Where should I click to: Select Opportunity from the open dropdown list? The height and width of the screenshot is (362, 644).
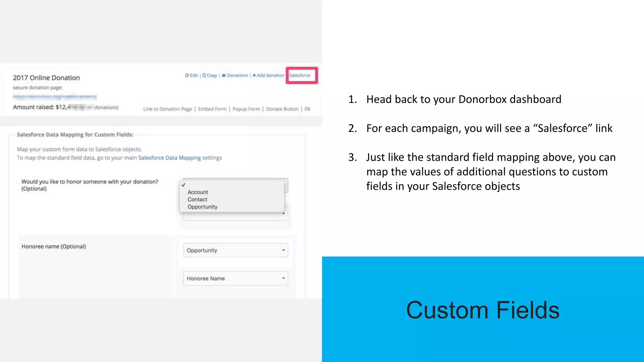[x=203, y=207]
